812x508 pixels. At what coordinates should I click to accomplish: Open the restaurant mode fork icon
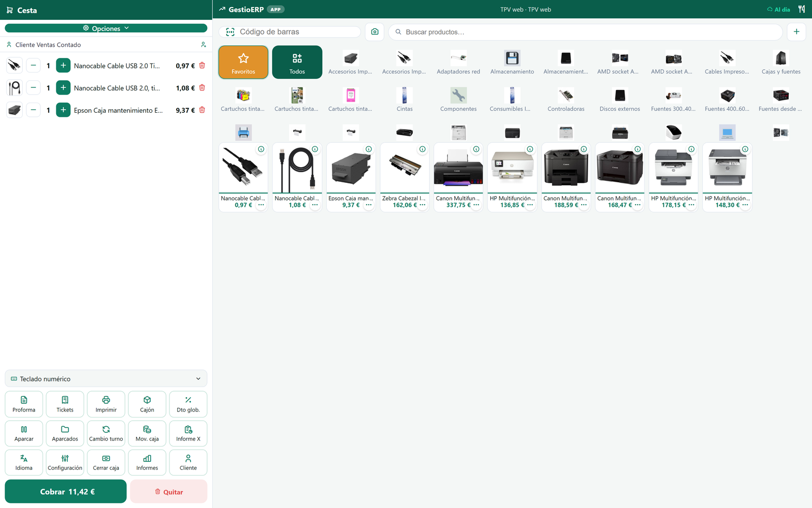point(801,9)
